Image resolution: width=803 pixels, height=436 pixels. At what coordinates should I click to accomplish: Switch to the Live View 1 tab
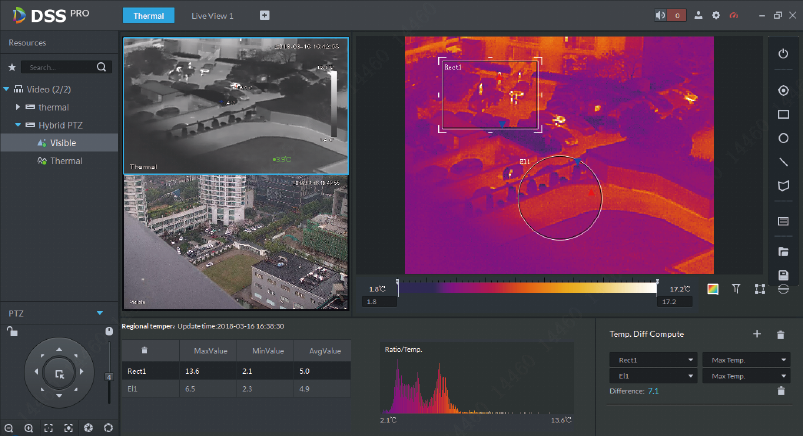(212, 16)
